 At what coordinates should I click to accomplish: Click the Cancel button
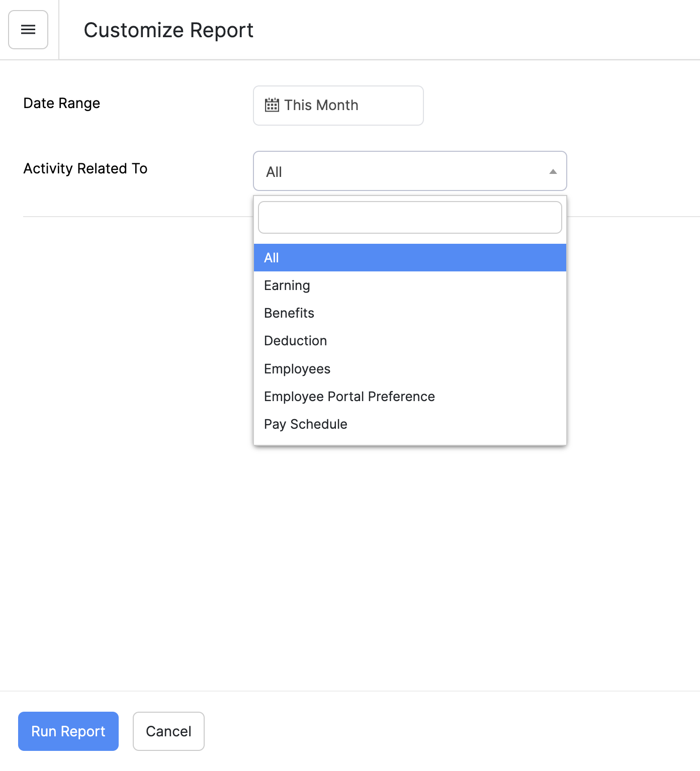(168, 731)
